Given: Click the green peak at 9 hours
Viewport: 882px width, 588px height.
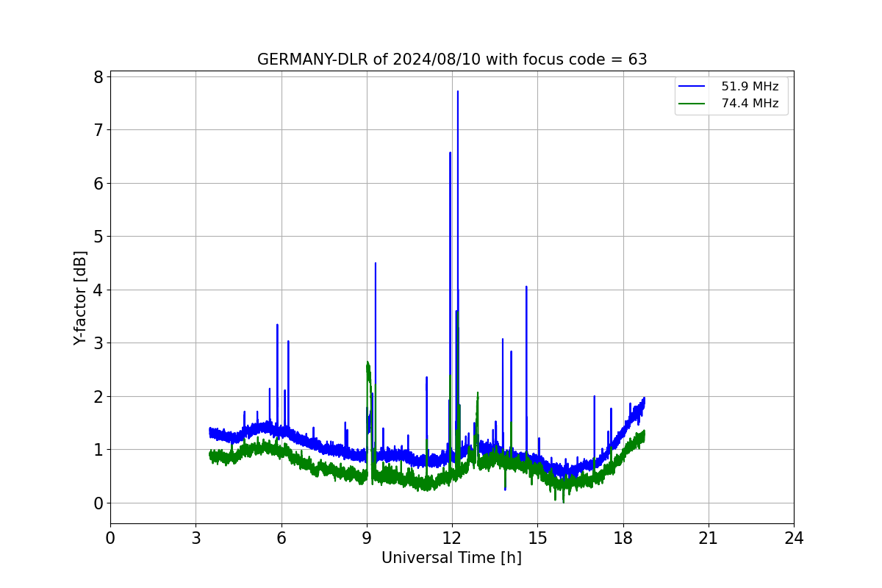Looking at the screenshot, I should [367, 363].
